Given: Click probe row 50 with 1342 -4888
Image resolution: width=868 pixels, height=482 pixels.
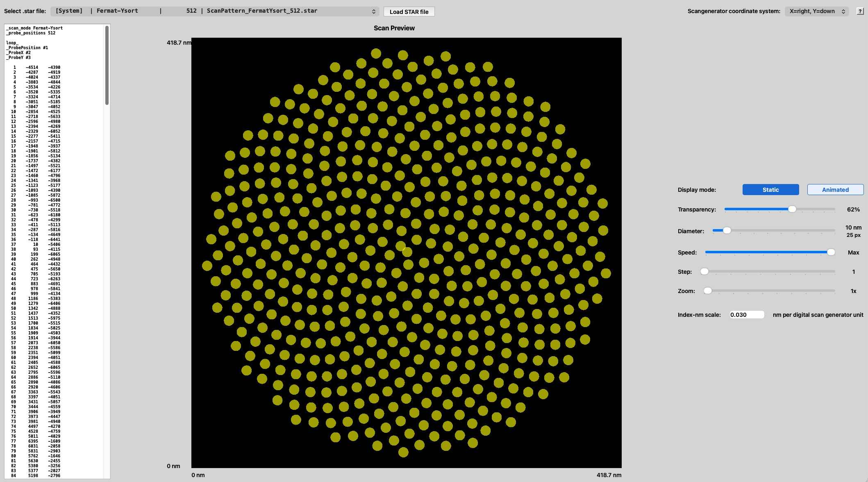Looking at the screenshot, I should (36, 308).
